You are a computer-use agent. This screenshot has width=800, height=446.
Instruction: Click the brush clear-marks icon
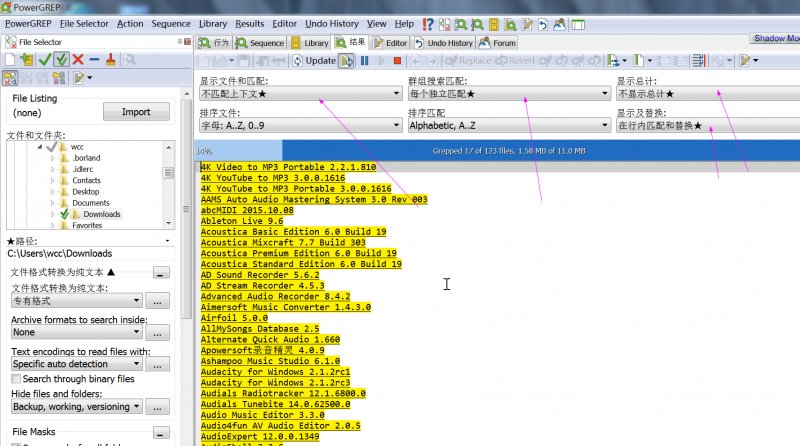pos(110,60)
